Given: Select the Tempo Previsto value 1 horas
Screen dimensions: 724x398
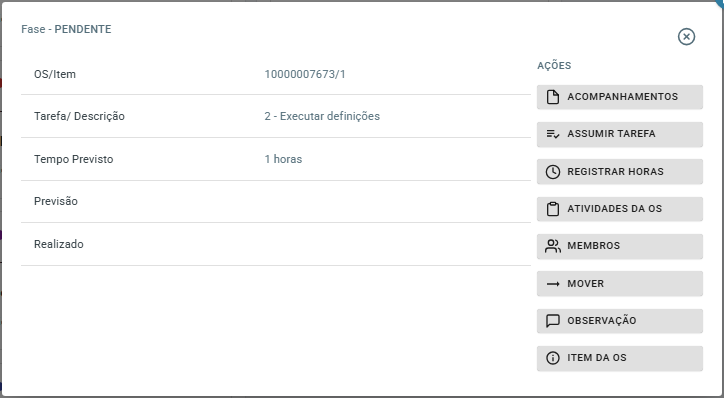Looking at the screenshot, I should coord(283,159).
